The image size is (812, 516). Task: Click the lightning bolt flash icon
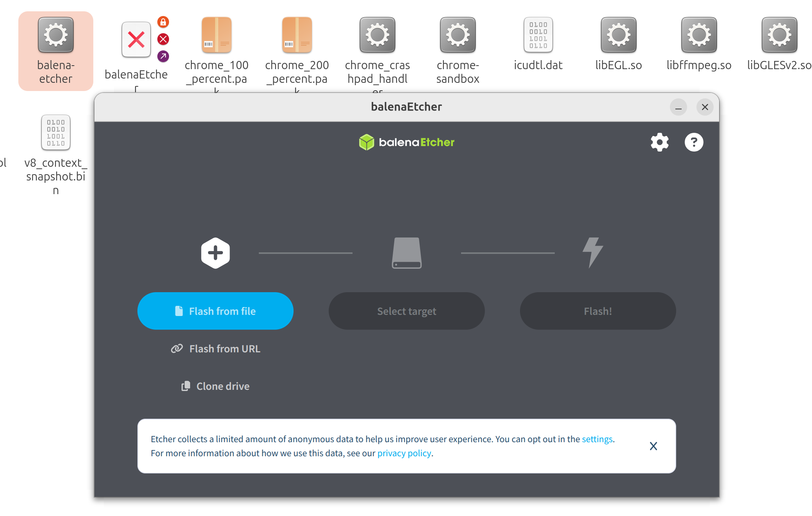[x=593, y=253]
